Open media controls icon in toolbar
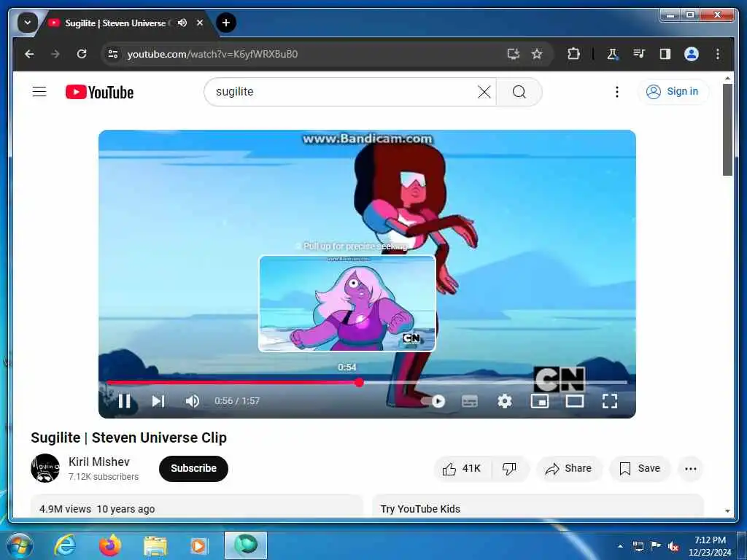 click(639, 54)
